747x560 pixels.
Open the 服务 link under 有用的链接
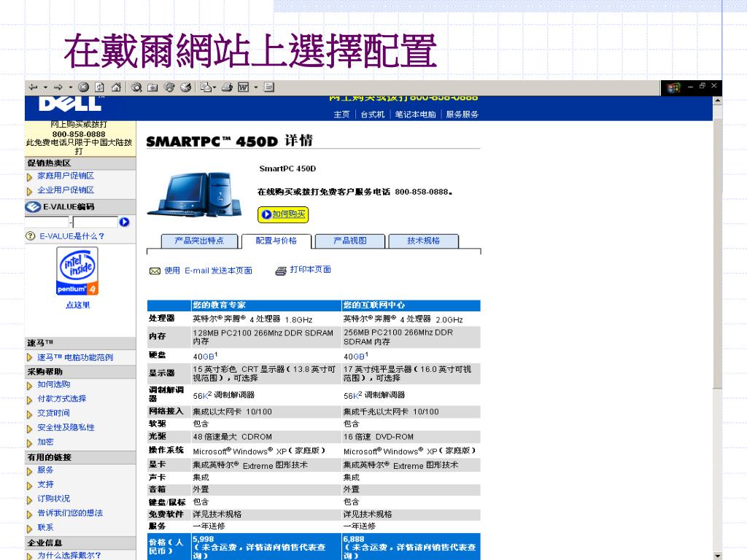(x=46, y=470)
